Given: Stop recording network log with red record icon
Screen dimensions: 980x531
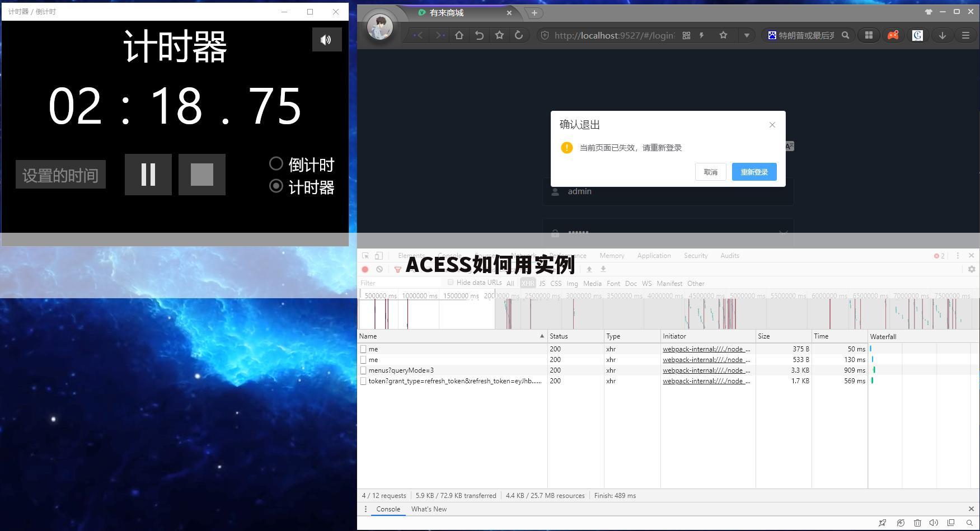Looking at the screenshot, I should pyautogui.click(x=365, y=269).
